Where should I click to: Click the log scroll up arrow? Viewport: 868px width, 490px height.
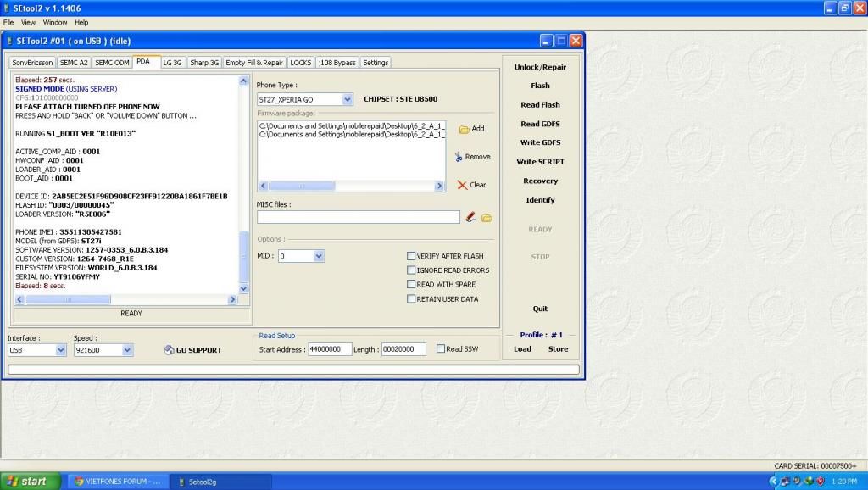click(243, 81)
